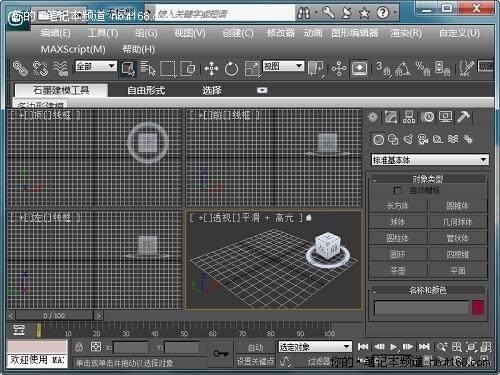Click the 设置关键点 set key button
This screenshot has height=375, width=500.
(x=255, y=361)
